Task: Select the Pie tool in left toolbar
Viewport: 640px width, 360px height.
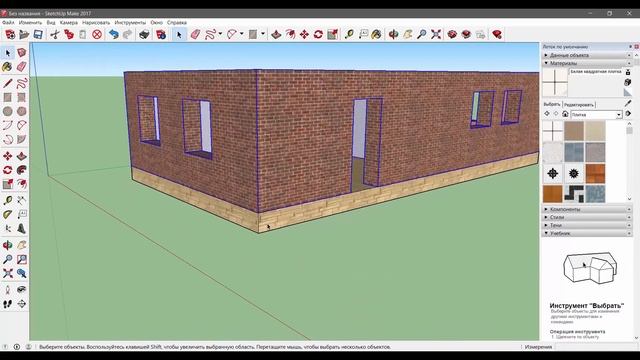Action: pos(22,139)
